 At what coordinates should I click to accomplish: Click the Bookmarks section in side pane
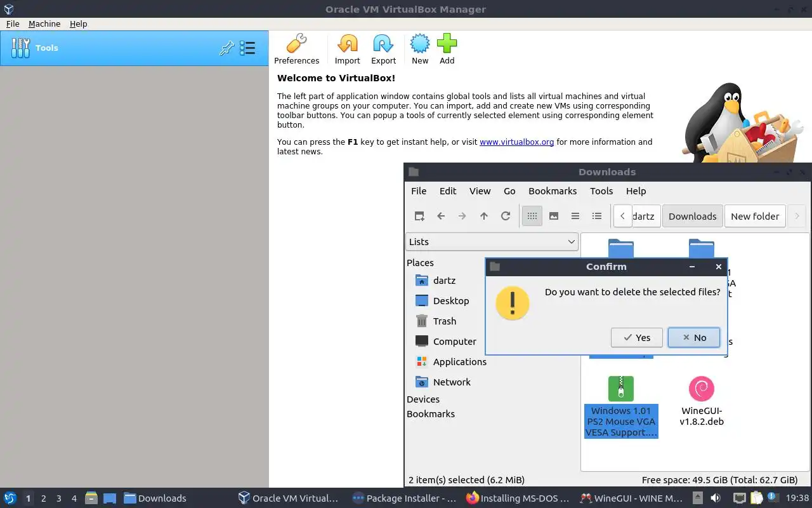tap(431, 414)
